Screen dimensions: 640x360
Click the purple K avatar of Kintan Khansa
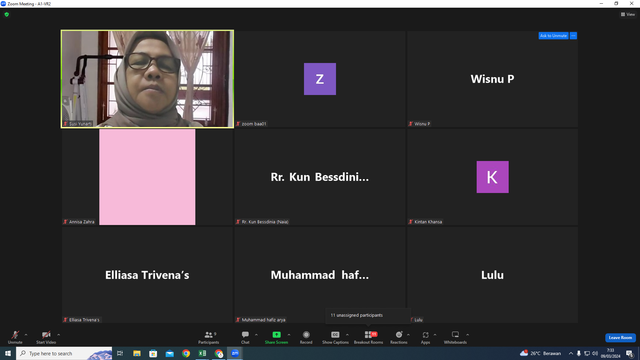click(x=492, y=177)
